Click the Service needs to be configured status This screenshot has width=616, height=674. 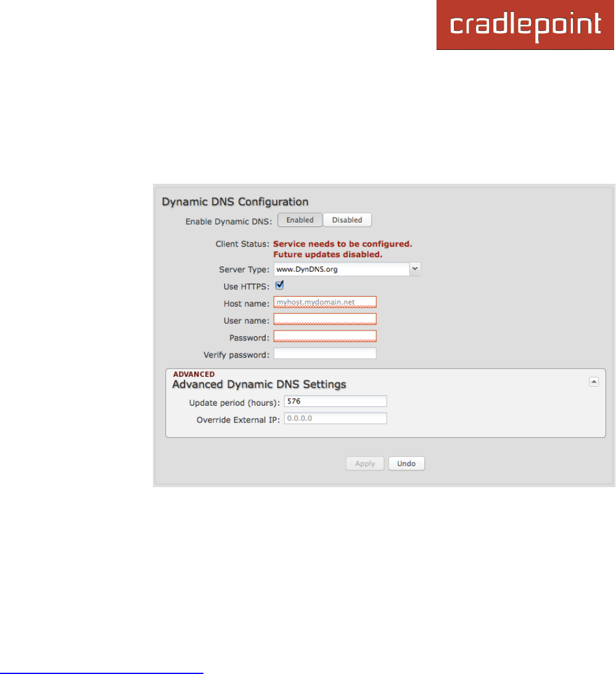pos(343,244)
